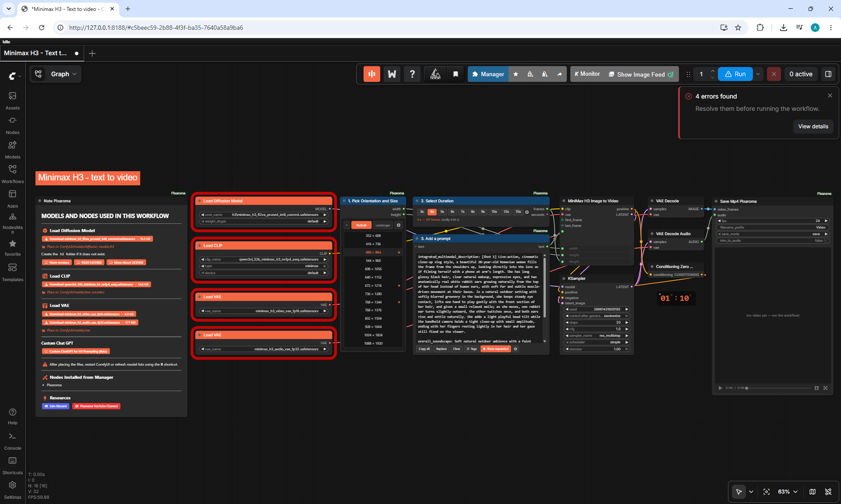Open the zoom 63% dropdown

click(x=787, y=492)
